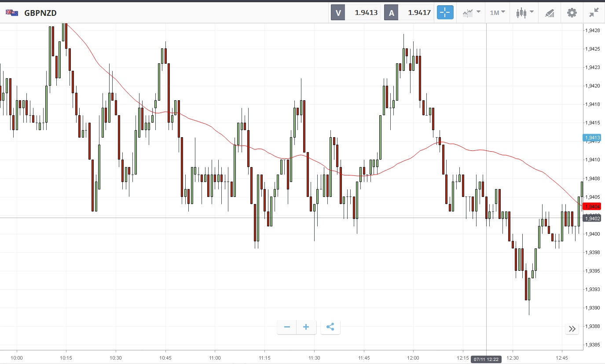Click the red 1,9404 moving average label
The image size is (605, 364).
pos(592,207)
